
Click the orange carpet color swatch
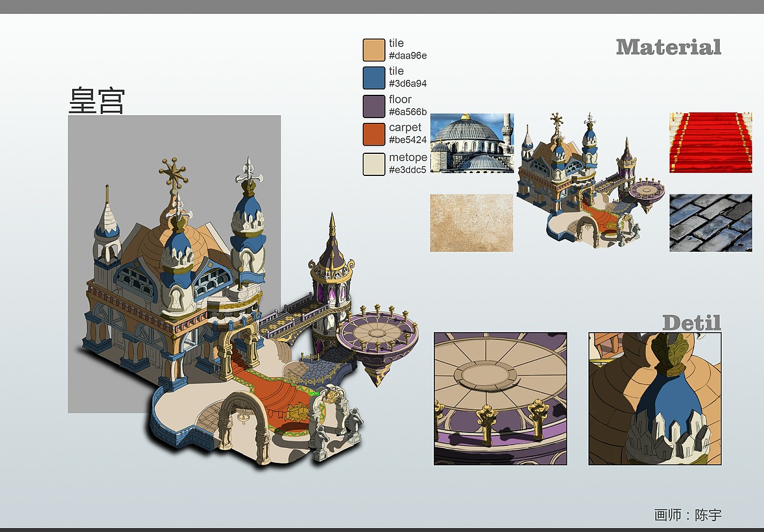(374, 134)
